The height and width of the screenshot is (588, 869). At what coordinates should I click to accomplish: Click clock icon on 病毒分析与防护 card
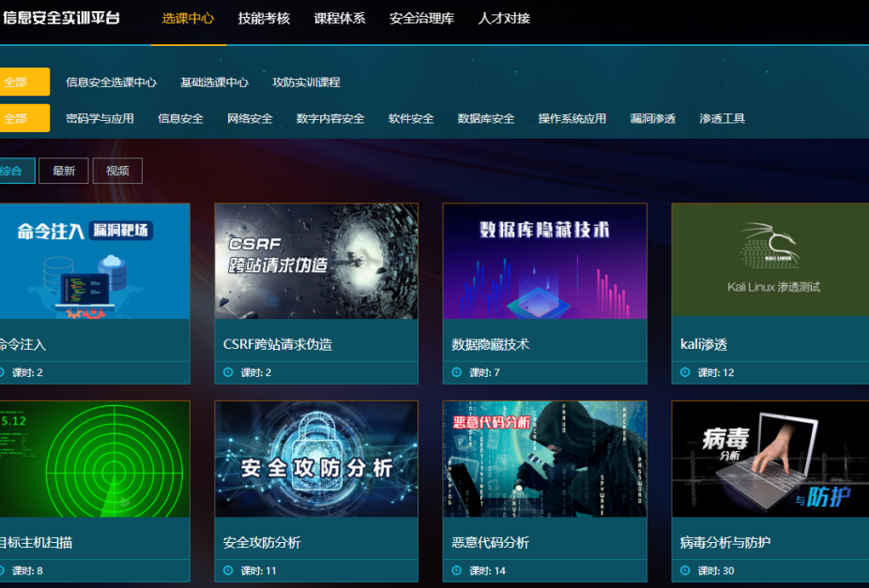click(685, 570)
